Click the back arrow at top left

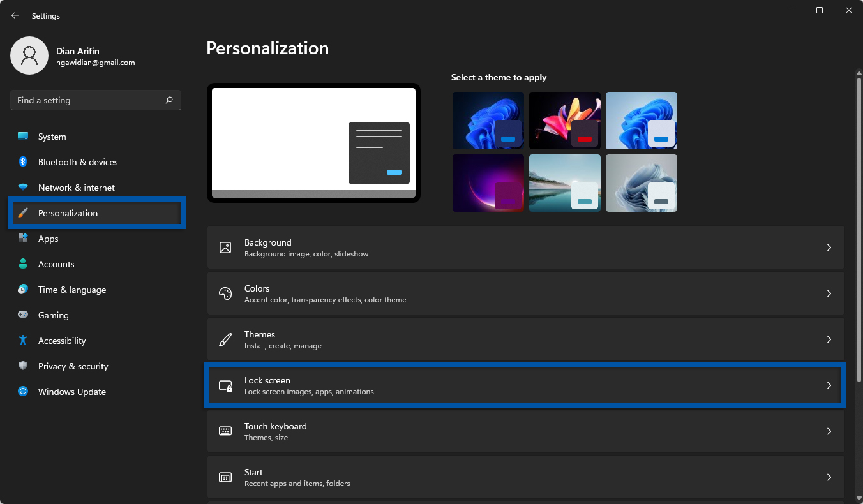[x=15, y=15]
